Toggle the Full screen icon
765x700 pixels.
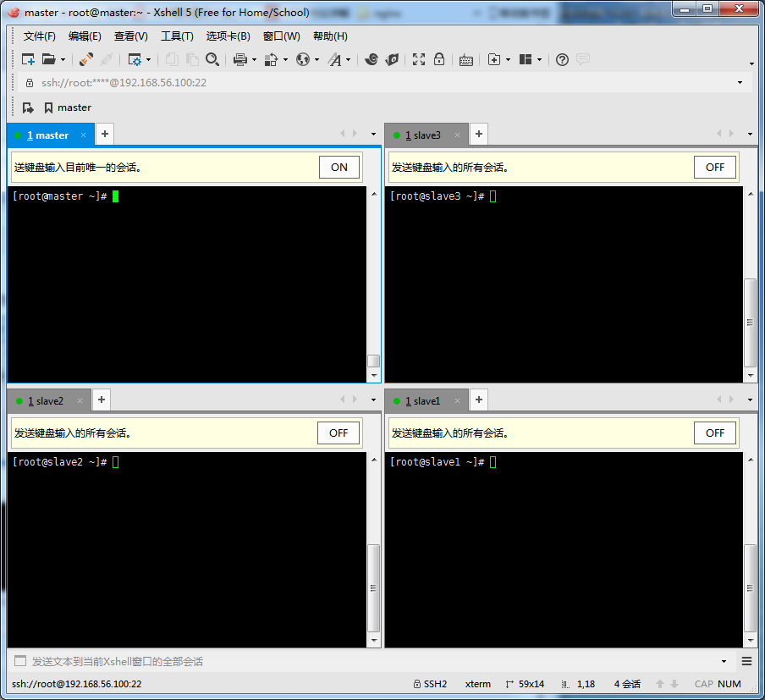[419, 59]
